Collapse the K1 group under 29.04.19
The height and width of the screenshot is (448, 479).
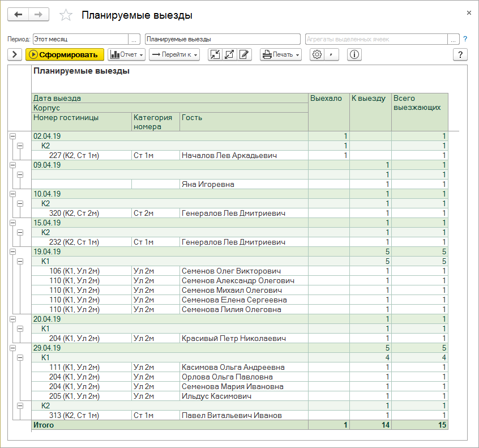coord(20,357)
